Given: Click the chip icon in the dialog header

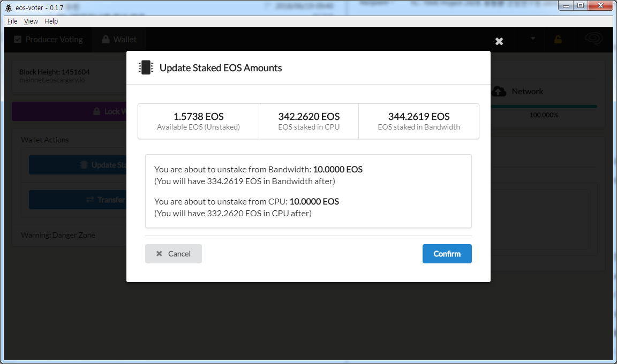Looking at the screenshot, I should pos(146,67).
